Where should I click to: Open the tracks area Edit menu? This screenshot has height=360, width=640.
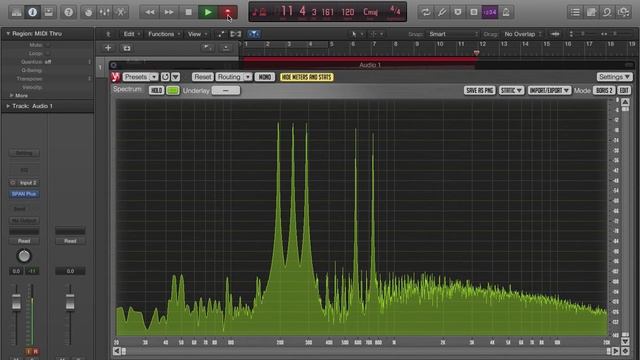click(x=131, y=34)
